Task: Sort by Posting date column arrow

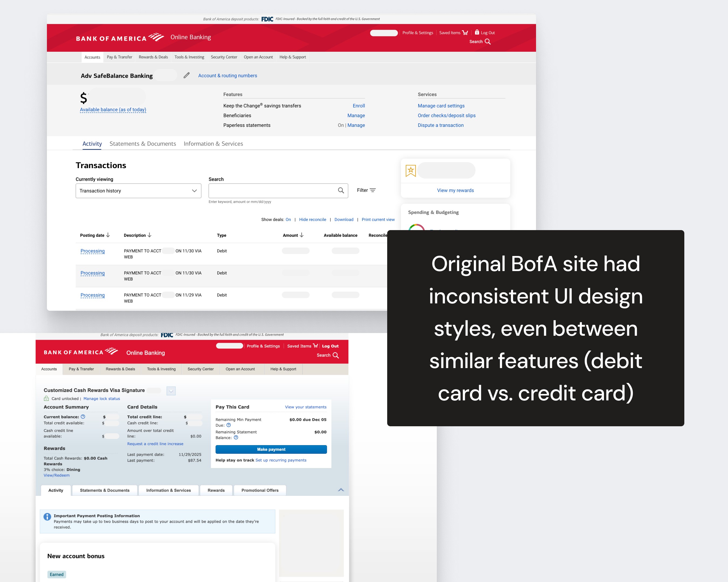Action: [108, 235]
